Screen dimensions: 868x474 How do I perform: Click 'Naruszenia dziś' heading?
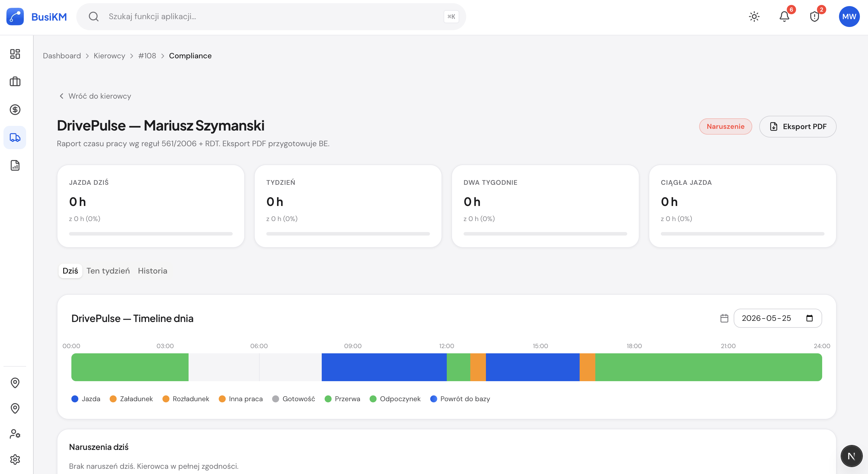click(x=99, y=447)
